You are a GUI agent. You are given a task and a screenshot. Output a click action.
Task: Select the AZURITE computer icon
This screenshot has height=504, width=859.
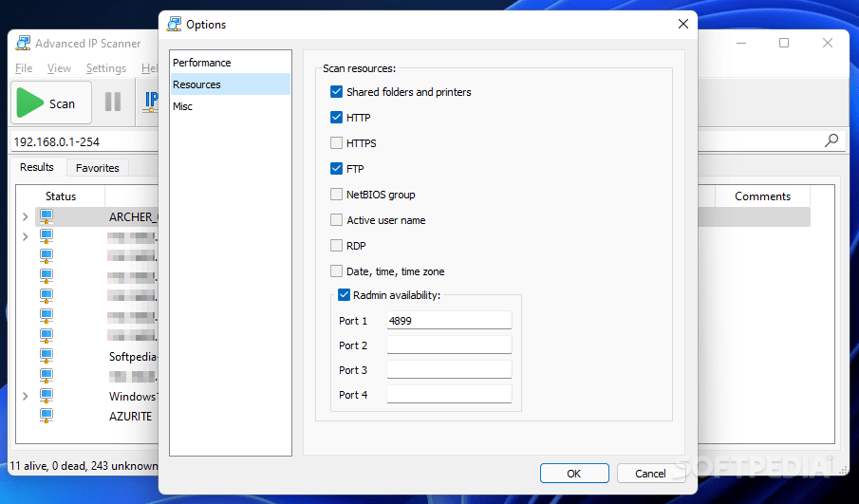coord(47,416)
